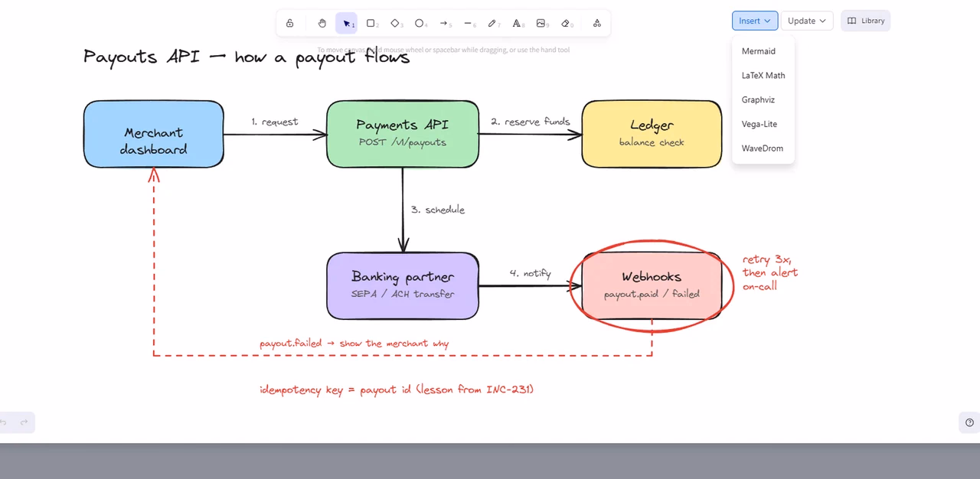Choose Vega-Lite from the Insert menu
Screen dimensions: 980x479
click(763, 124)
